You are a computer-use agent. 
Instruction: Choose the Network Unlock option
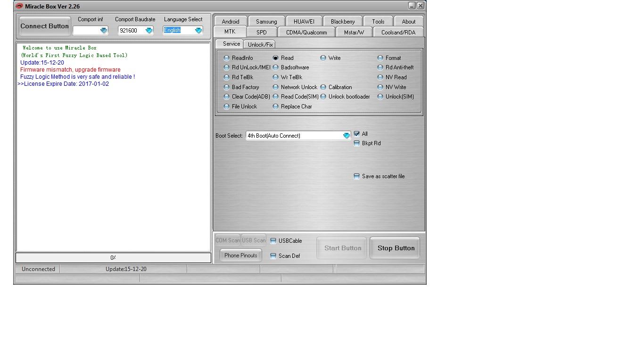(x=295, y=87)
